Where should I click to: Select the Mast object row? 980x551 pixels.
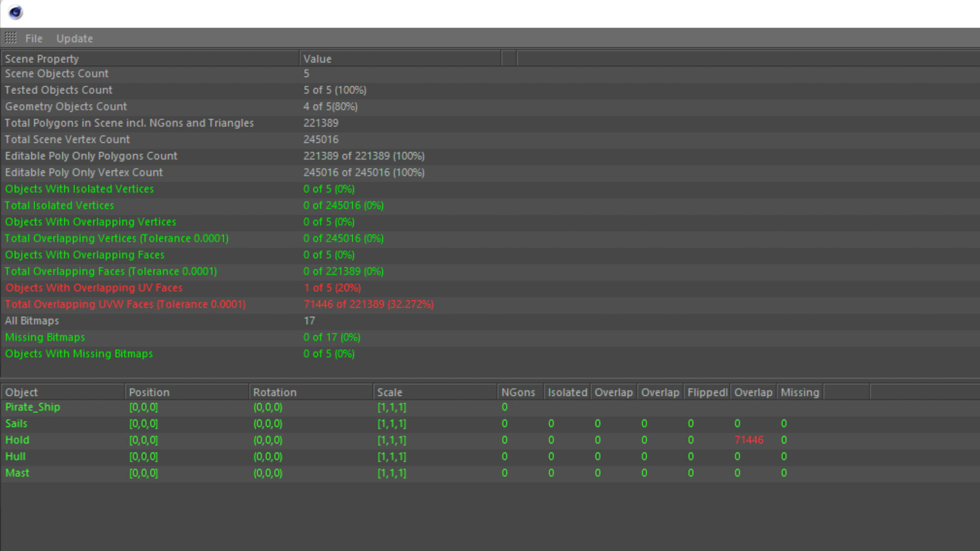(17, 473)
